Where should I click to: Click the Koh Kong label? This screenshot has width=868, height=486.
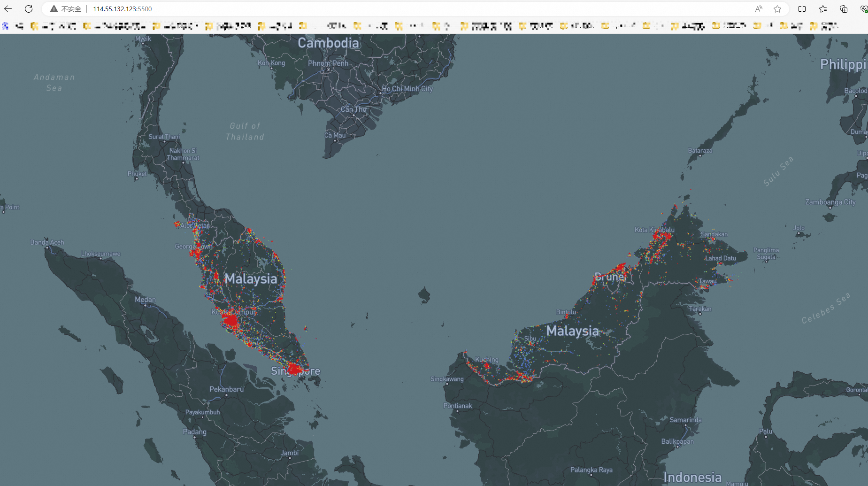pos(271,62)
